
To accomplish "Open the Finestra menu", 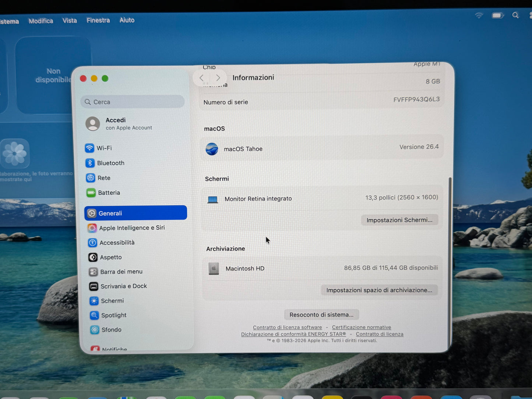I will (x=98, y=20).
